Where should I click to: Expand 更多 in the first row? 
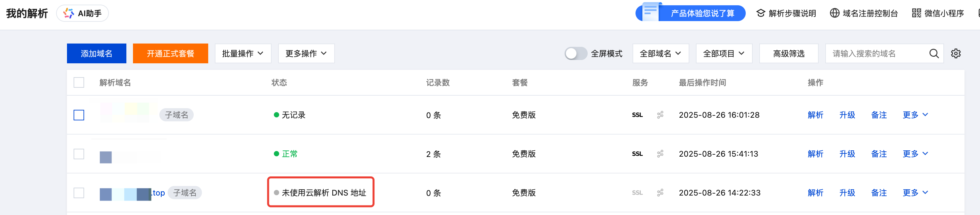click(x=915, y=115)
